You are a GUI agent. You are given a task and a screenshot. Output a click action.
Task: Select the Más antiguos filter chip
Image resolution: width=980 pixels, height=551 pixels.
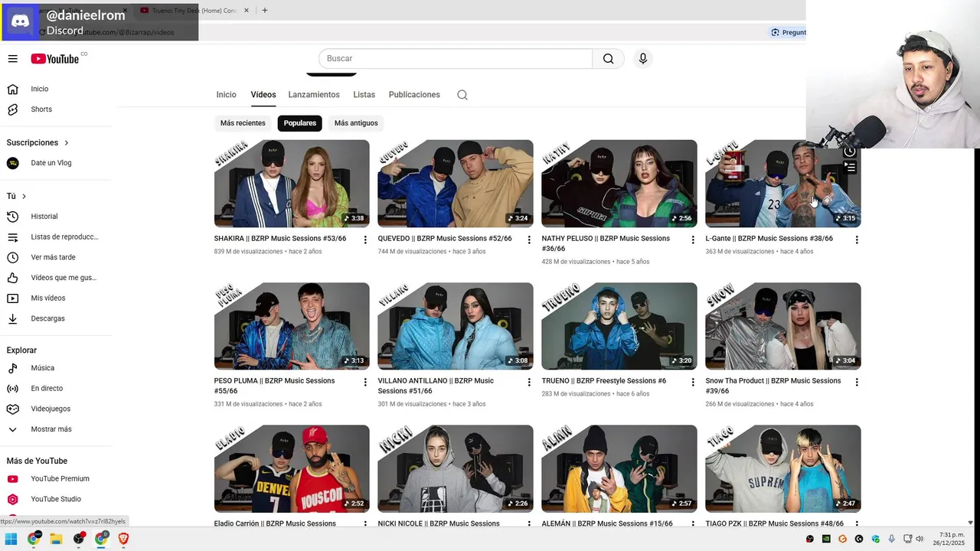[356, 123]
